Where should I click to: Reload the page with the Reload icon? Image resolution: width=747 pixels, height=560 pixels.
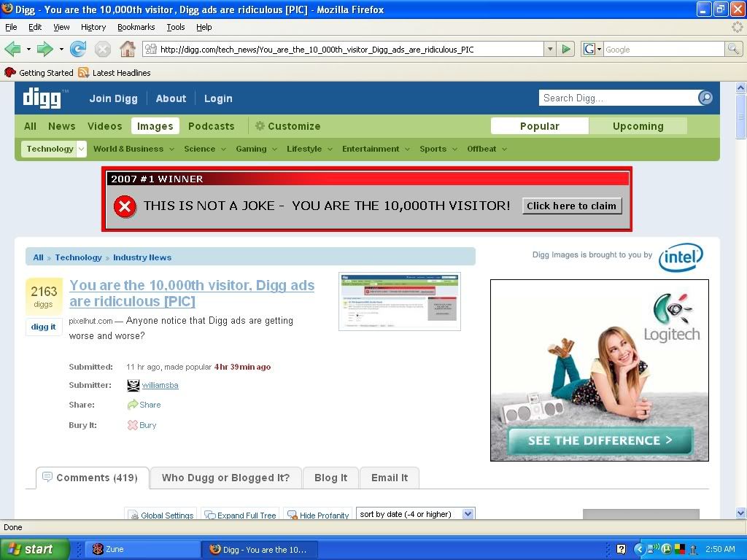click(x=77, y=49)
